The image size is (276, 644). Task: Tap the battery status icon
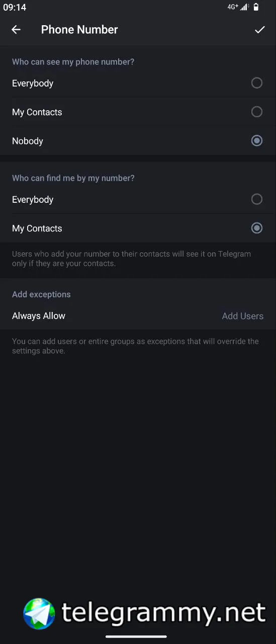(256, 7)
